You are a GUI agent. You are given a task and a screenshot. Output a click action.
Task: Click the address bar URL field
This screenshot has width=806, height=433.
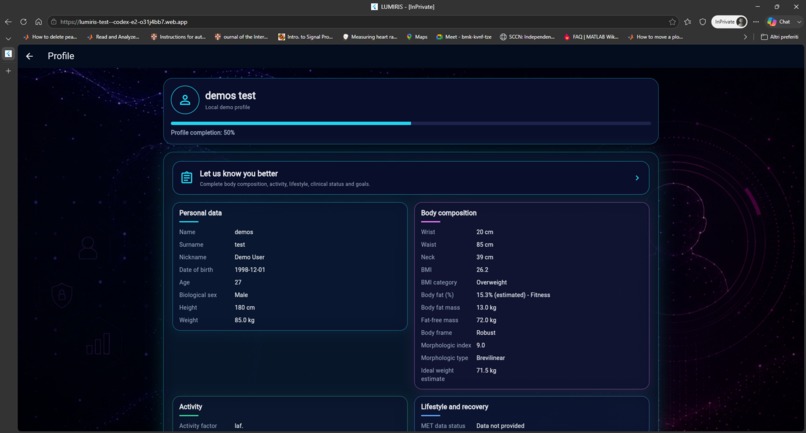(360, 22)
